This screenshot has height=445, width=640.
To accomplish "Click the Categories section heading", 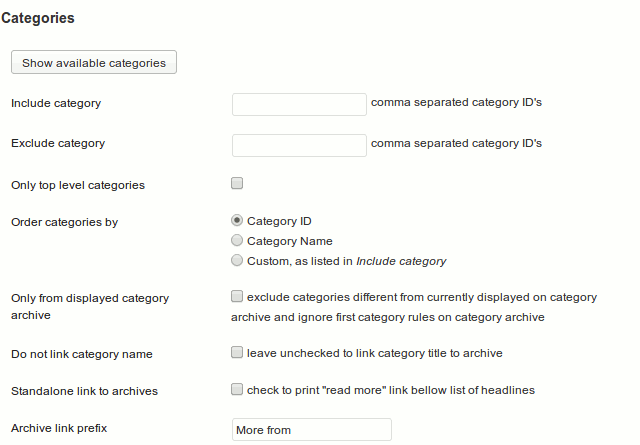I will tap(38, 18).
